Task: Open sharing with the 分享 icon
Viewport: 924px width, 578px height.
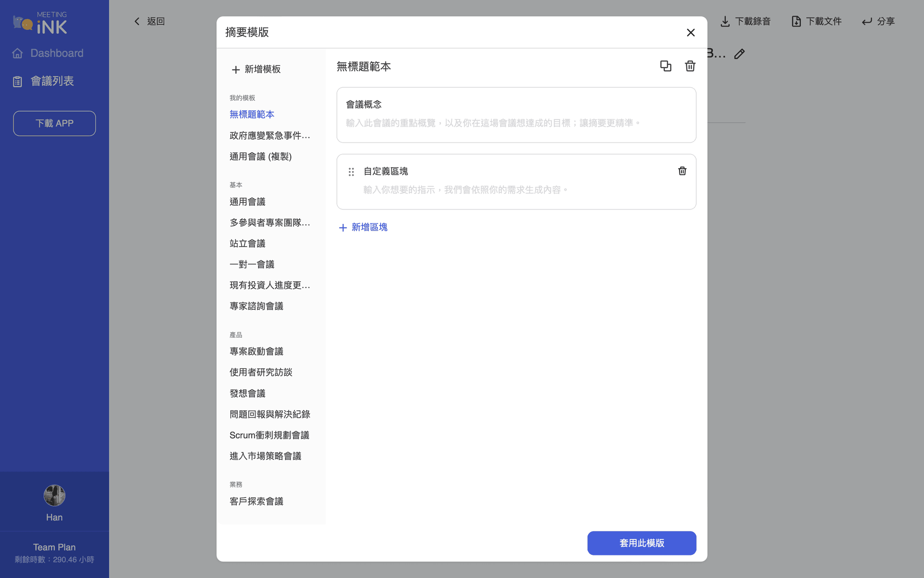Action: [x=866, y=21]
